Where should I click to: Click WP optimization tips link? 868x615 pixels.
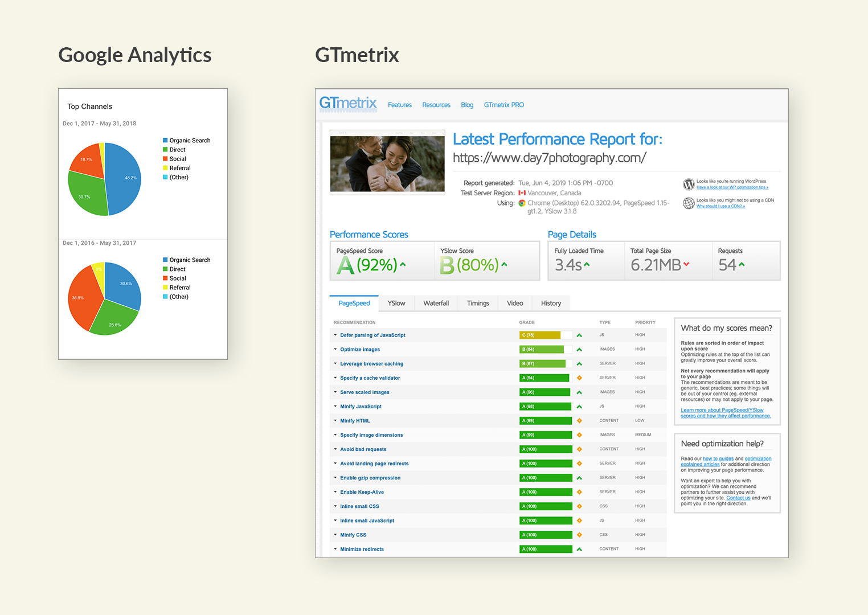pos(732,187)
